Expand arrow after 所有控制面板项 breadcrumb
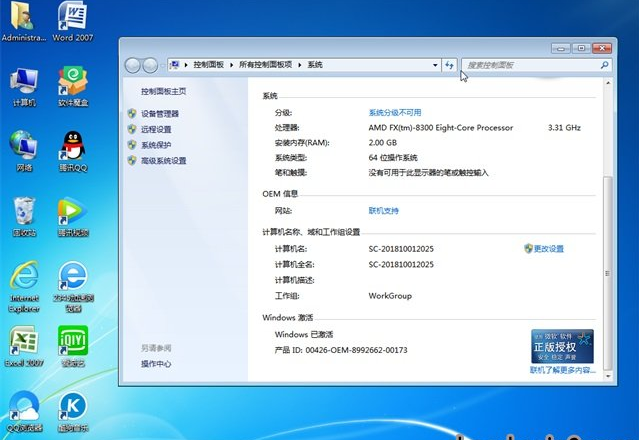This screenshot has height=440, width=639. [300, 65]
